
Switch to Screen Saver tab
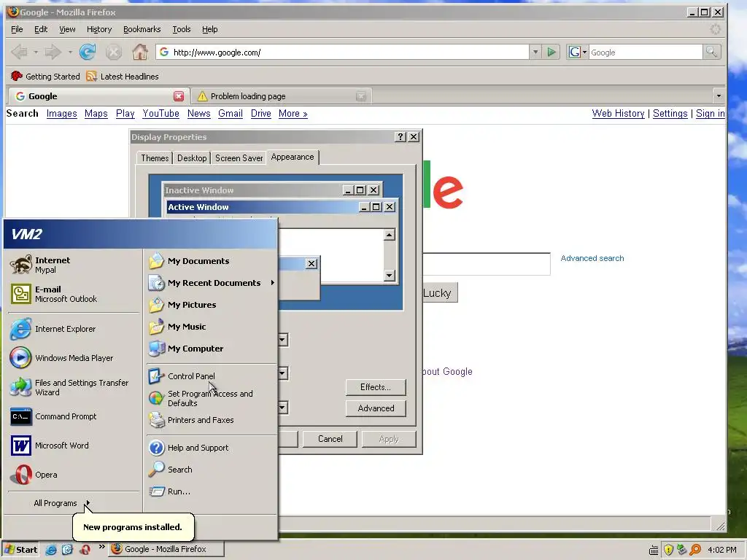(239, 158)
